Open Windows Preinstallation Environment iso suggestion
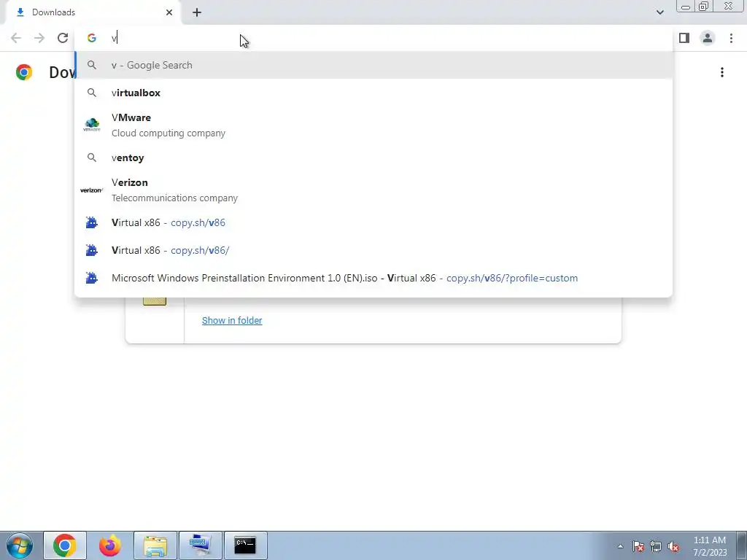747x560 pixels. [x=373, y=278]
